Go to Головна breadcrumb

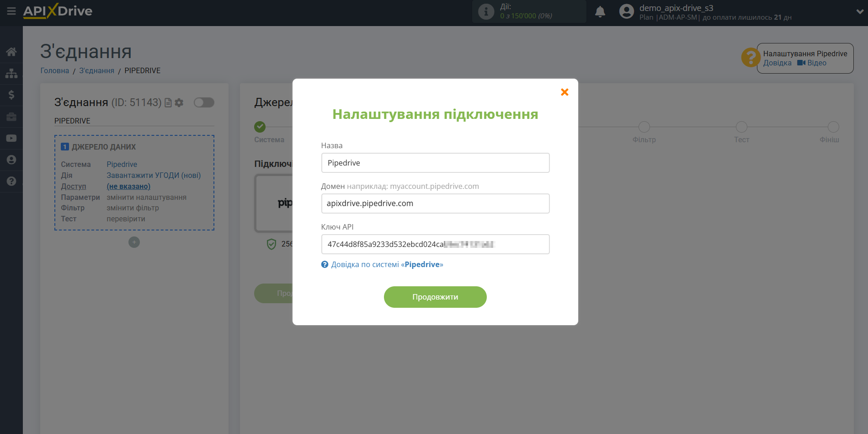[55, 70]
